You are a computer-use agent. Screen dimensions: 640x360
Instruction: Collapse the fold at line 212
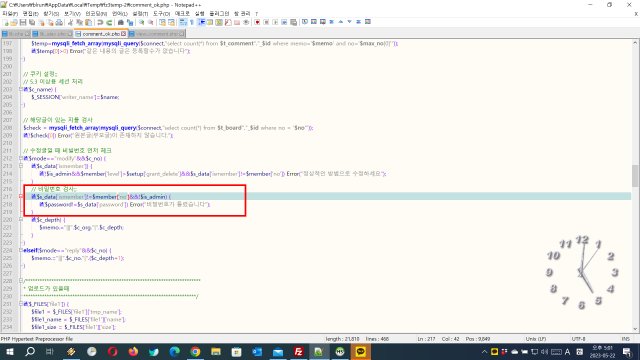click(x=21, y=158)
